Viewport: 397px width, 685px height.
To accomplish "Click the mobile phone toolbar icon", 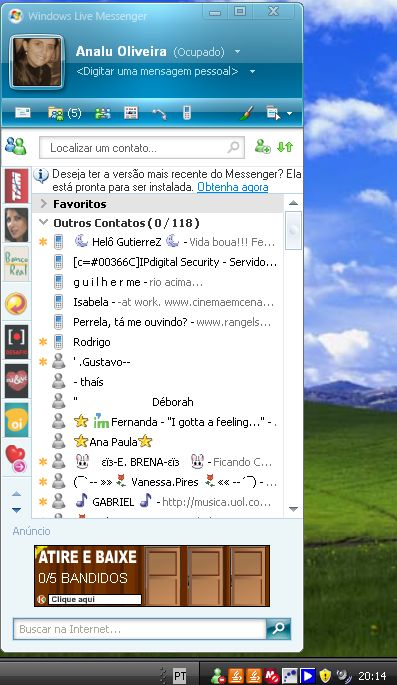I will tap(187, 113).
